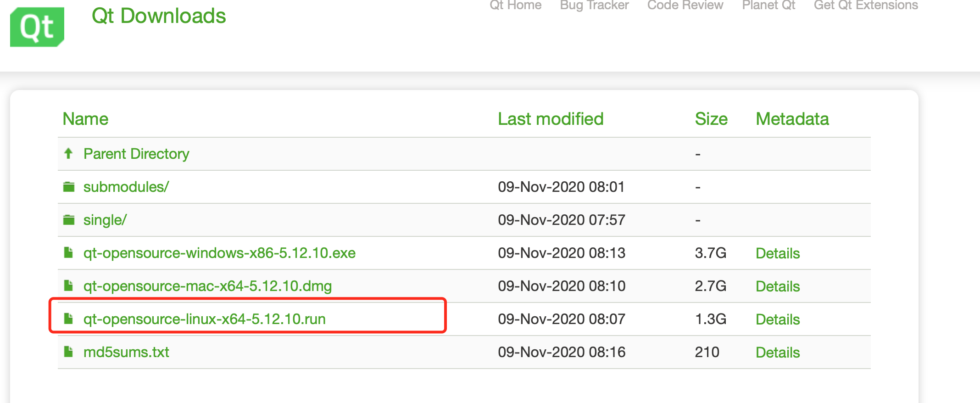Open the Bug Tracker link
The height and width of the screenshot is (403, 980).
[594, 5]
